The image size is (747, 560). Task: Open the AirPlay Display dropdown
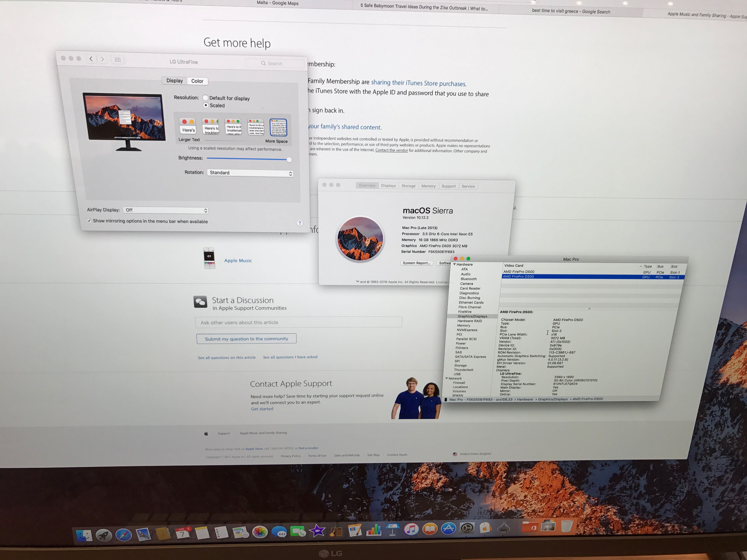[166, 210]
